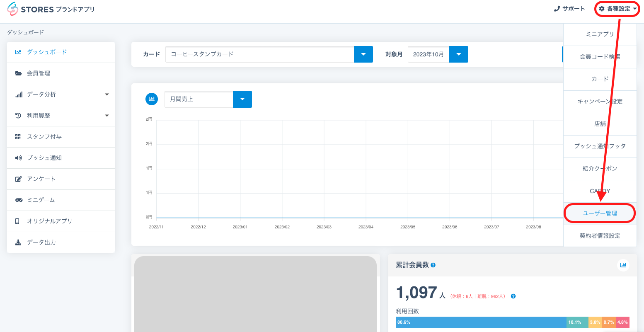Click the blue chart icon beside 月間売上
644x332 pixels.
152,99
